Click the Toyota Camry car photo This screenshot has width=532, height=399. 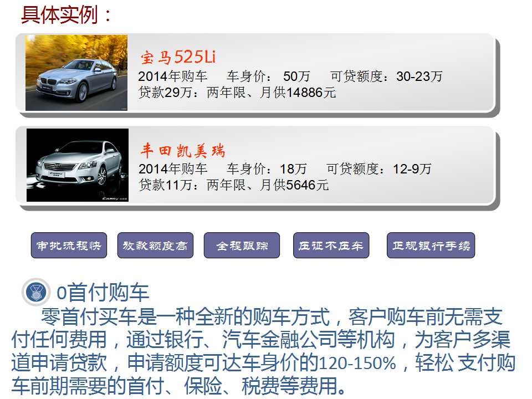coord(78,165)
